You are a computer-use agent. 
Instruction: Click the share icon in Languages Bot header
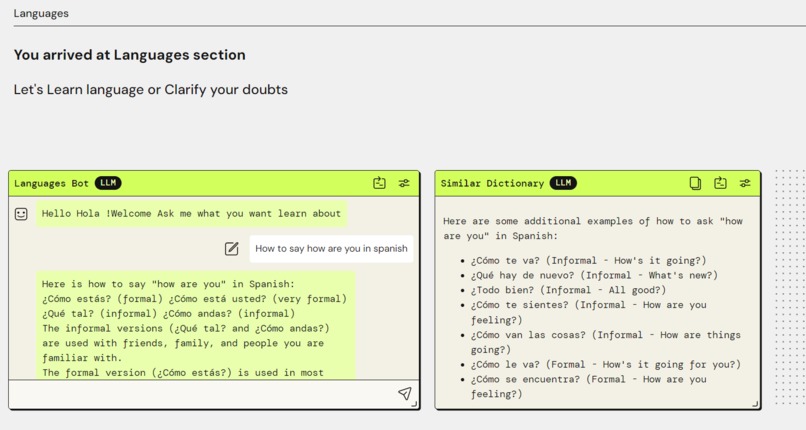[x=379, y=183]
